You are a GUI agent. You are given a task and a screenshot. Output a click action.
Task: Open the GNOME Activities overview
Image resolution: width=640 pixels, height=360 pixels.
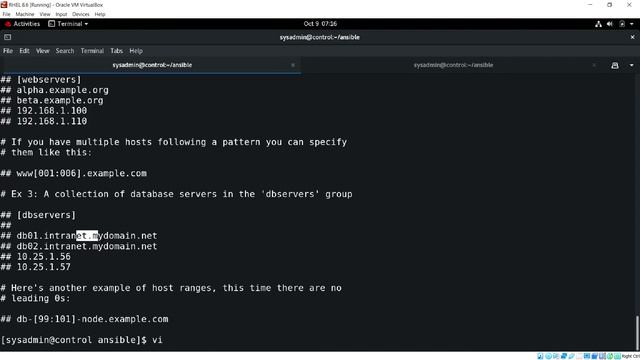(22, 24)
